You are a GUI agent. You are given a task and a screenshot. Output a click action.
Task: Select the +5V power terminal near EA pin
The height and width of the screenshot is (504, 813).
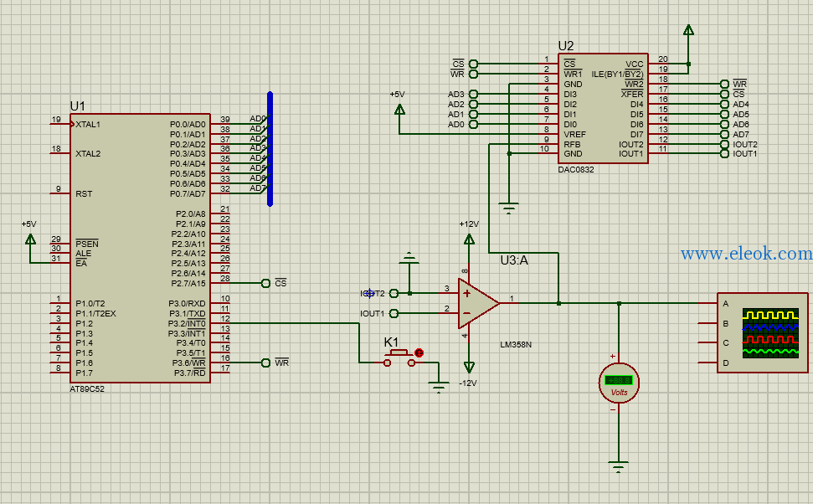tap(30, 239)
